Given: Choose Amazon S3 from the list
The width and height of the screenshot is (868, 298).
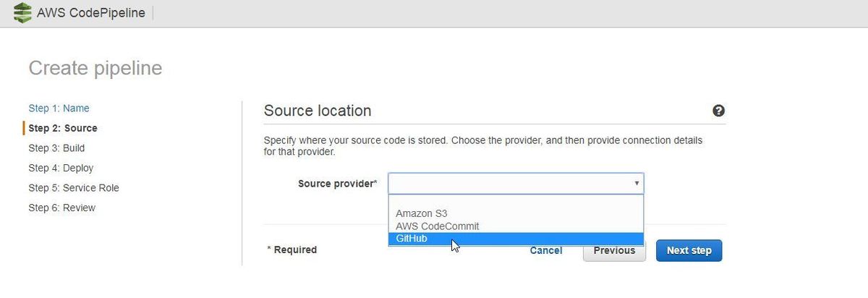Looking at the screenshot, I should point(516,213).
